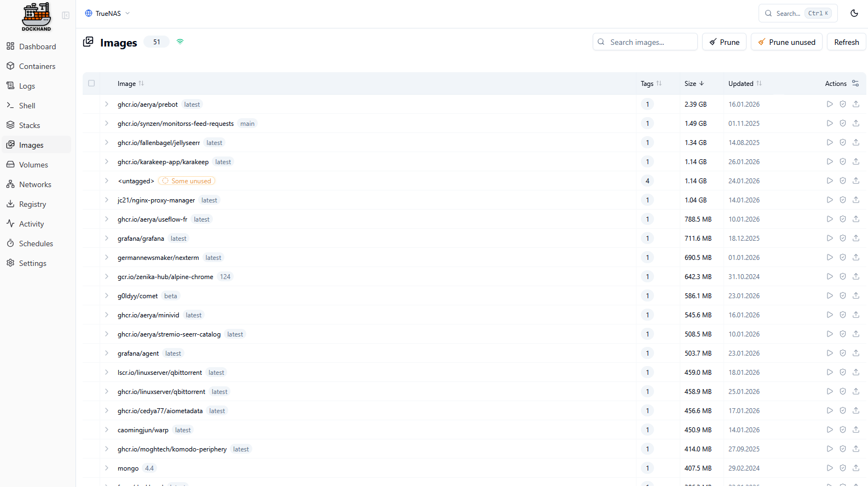Open Settings in the sidebar
The width and height of the screenshot is (868, 487).
36,263
